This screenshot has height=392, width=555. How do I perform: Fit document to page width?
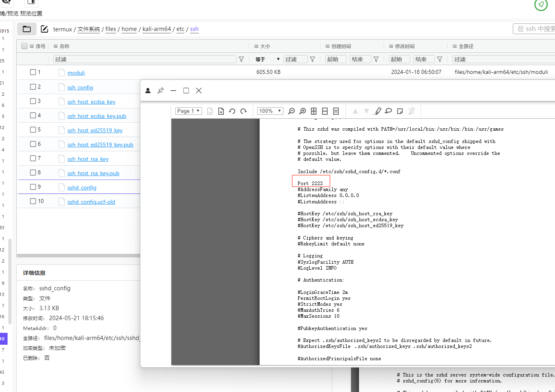click(325, 111)
